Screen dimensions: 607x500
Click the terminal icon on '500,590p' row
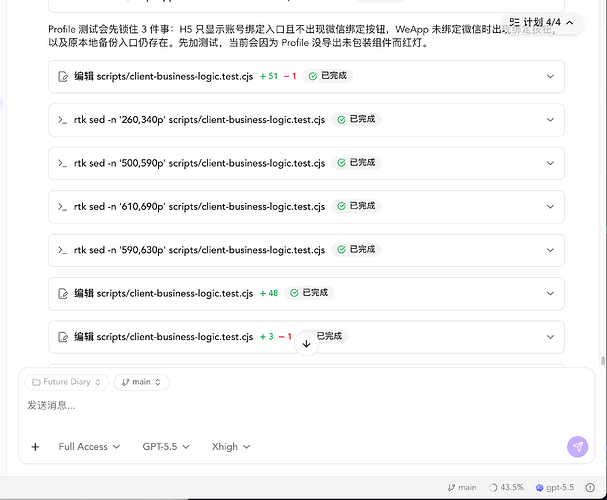coord(62,163)
